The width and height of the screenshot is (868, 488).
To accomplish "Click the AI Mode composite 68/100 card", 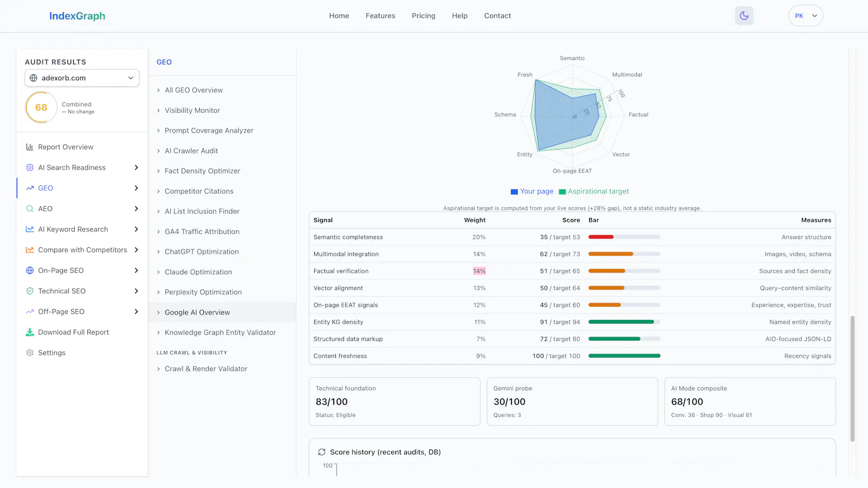I will click(750, 402).
